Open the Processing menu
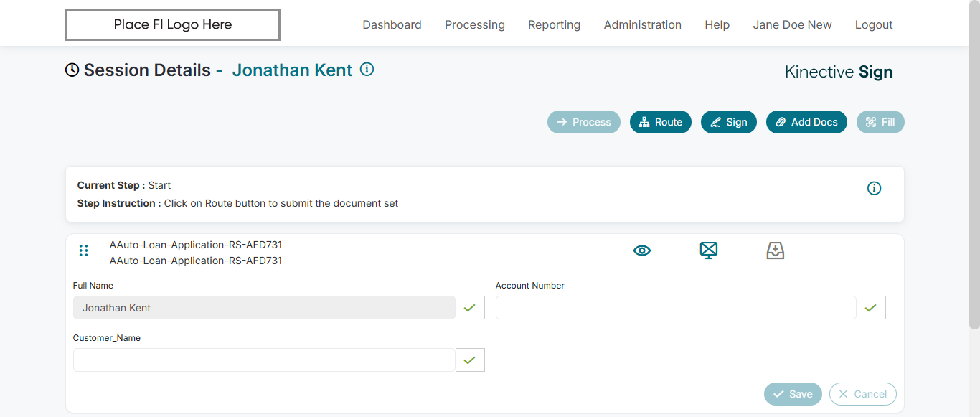This screenshot has width=980, height=417. click(475, 25)
